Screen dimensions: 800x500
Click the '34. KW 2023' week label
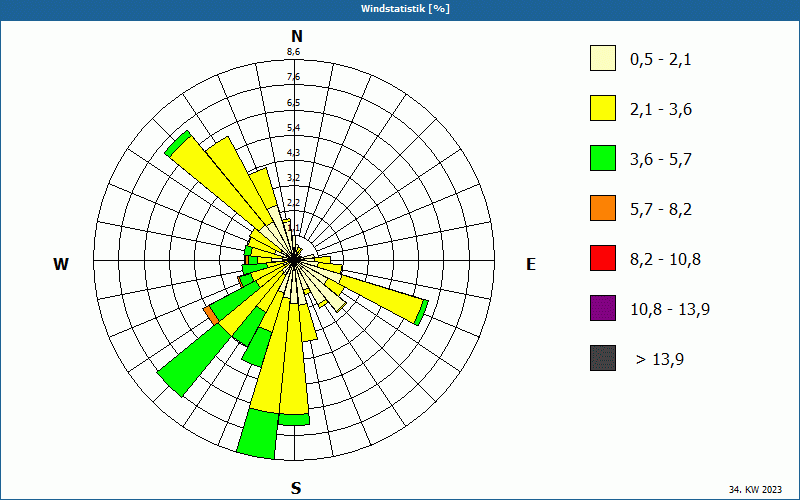pyautogui.click(x=756, y=489)
